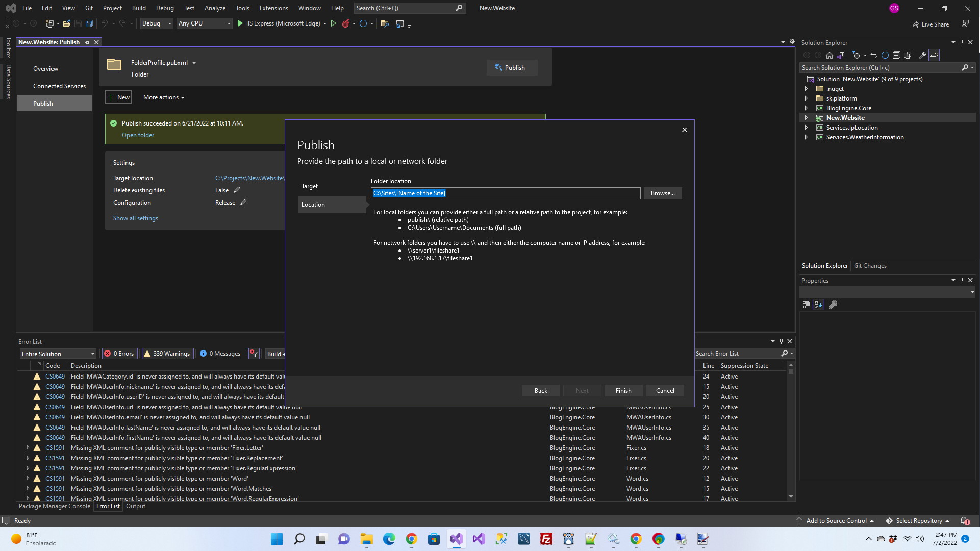Click the Open folder link
This screenshot has height=551, width=980.
[x=138, y=135]
